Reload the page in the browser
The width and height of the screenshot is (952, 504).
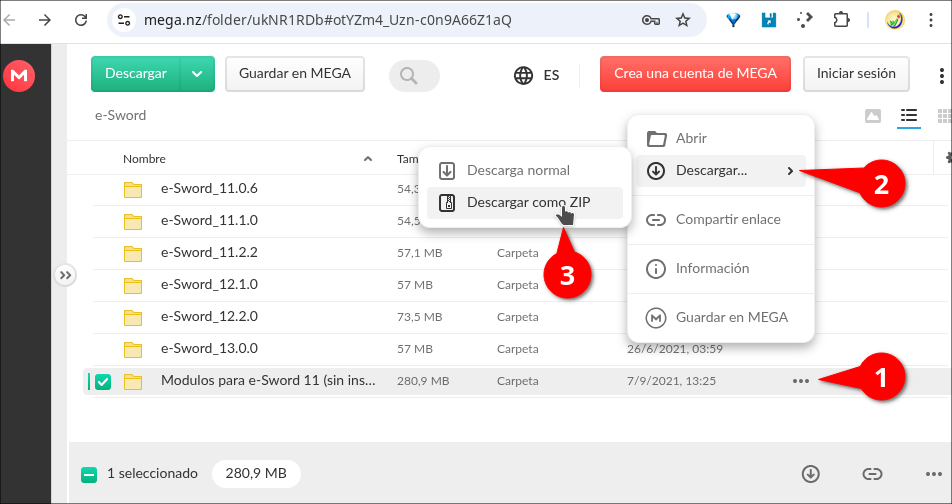pos(81,21)
